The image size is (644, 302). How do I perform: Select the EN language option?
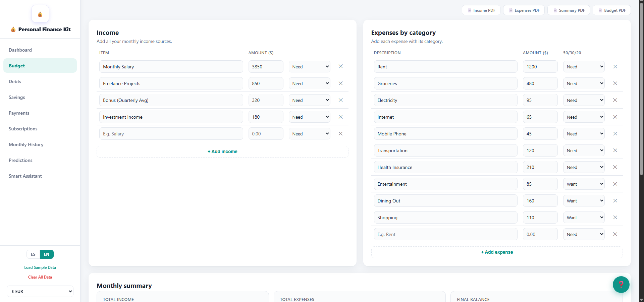click(x=47, y=254)
